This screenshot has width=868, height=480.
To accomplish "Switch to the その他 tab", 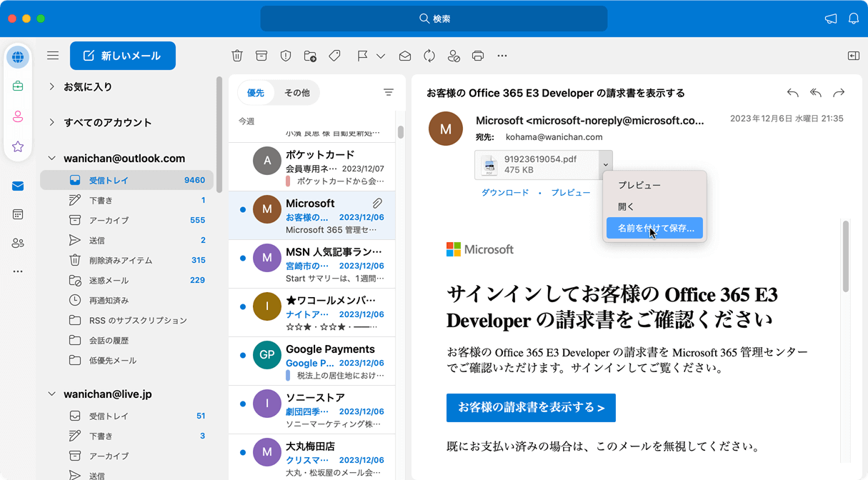I will [297, 93].
